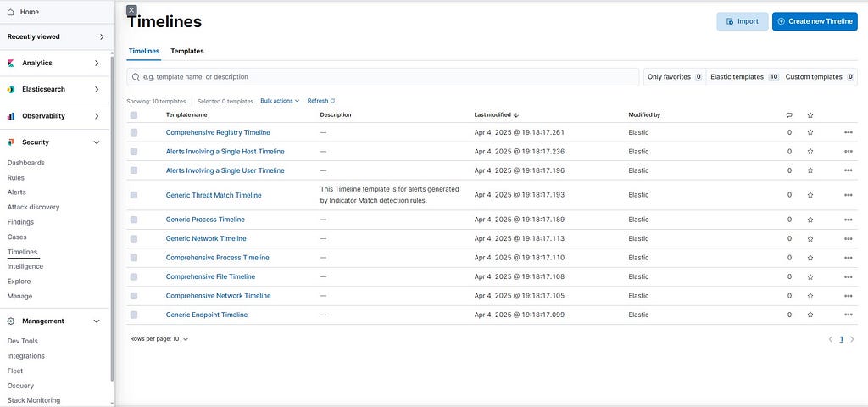This screenshot has width=868, height=407.
Task: Star the Generic Process Timeline row
Action: 810,220
